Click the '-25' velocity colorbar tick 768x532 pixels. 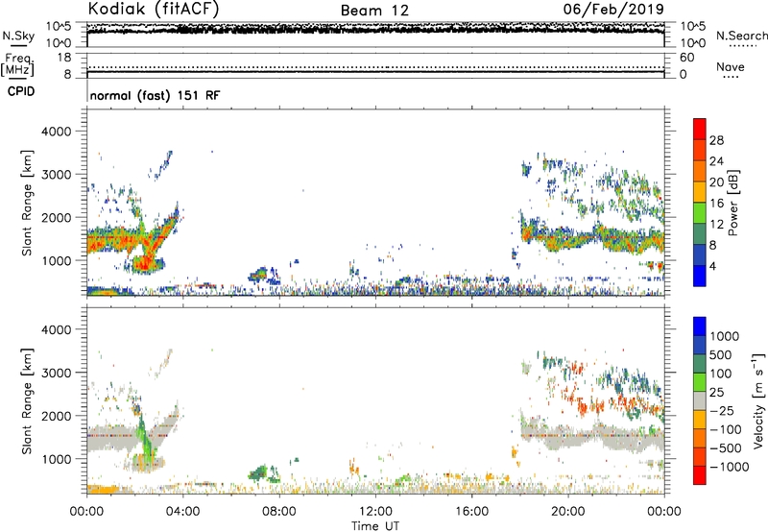click(x=722, y=411)
